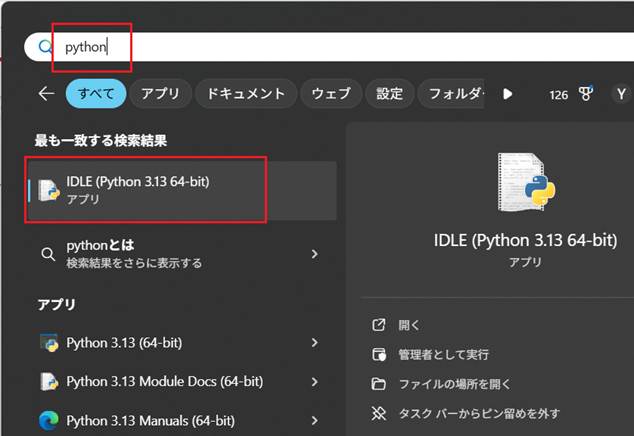This screenshot has height=436, width=634.
Task: Click the Python 3.13 (64-bit) icon
Action: pos(49,343)
